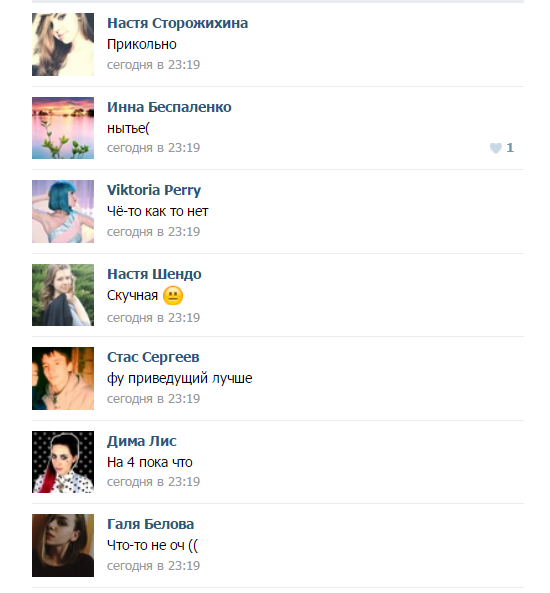This screenshot has height=593, width=550.
Task: Click the sunset flower avatar thumbnail
Action: 63,128
